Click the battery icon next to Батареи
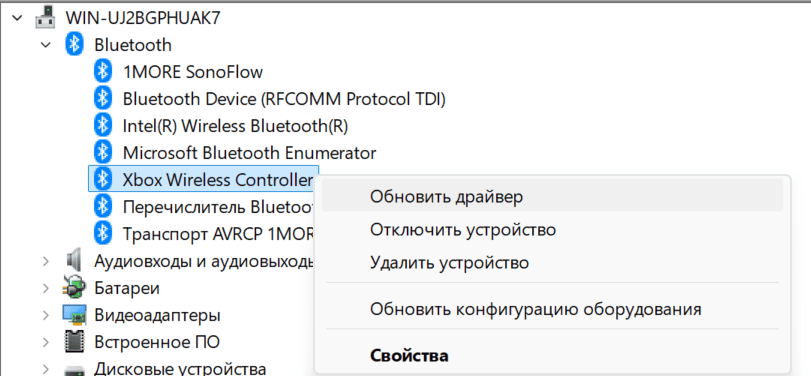811x376 pixels. 74,287
